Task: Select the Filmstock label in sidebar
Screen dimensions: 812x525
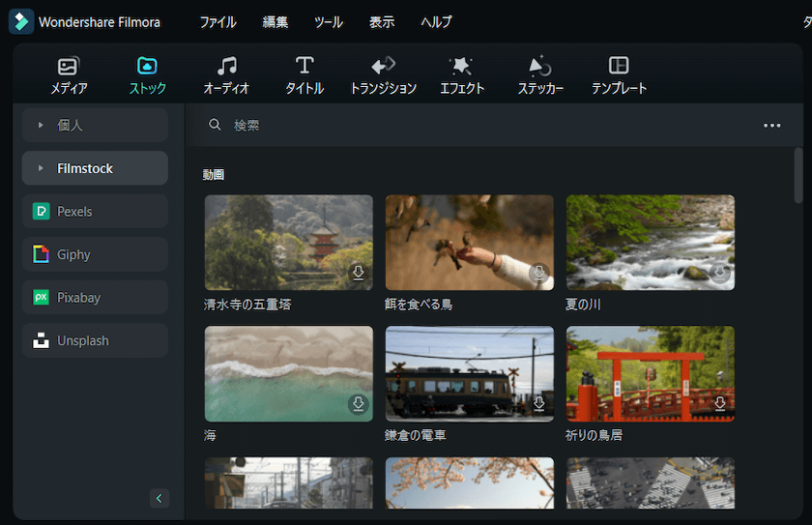Action: pyautogui.click(x=85, y=168)
